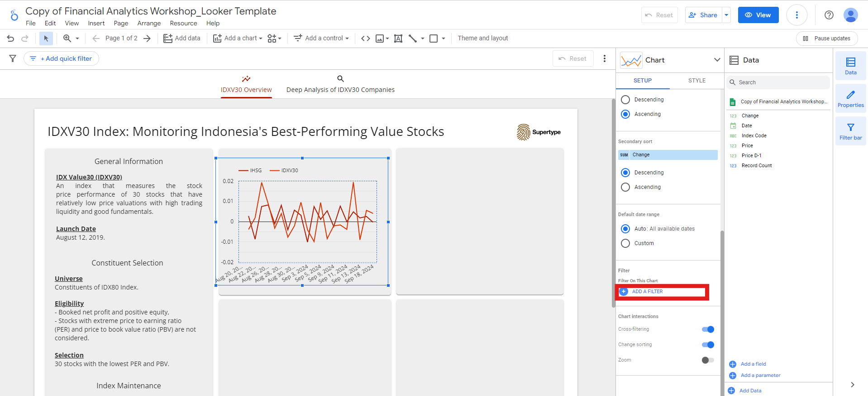Toggle the Change sorting switch

tap(708, 345)
